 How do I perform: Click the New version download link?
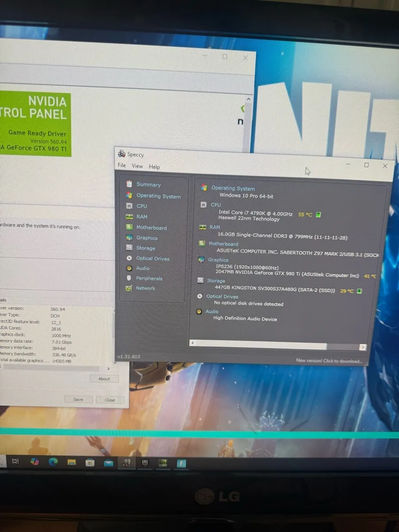coord(329,361)
